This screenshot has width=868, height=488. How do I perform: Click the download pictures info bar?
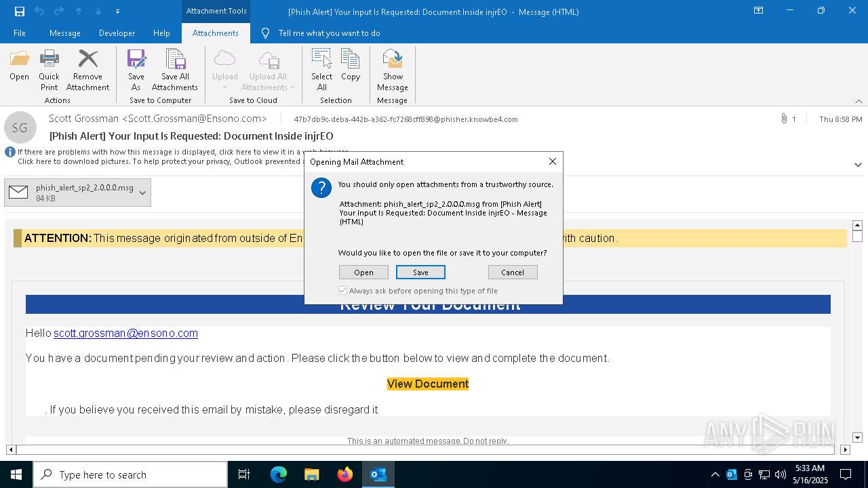(159, 161)
